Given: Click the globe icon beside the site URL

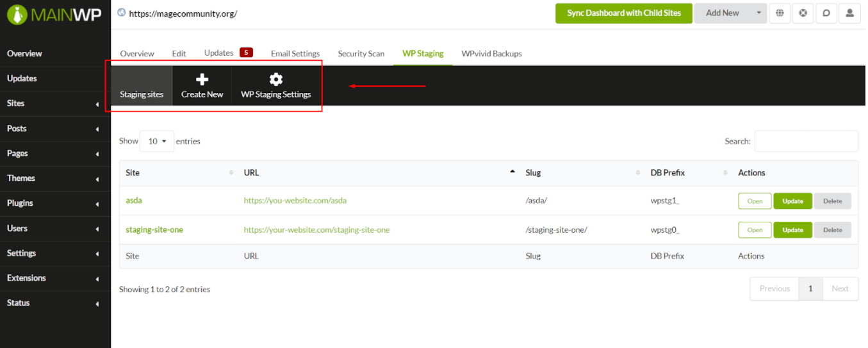Looking at the screenshot, I should pyautogui.click(x=122, y=12).
